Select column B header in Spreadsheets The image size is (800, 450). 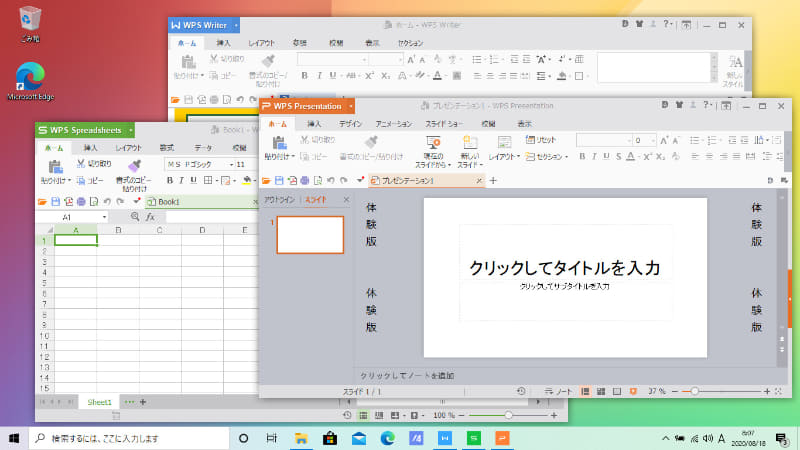pyautogui.click(x=118, y=230)
